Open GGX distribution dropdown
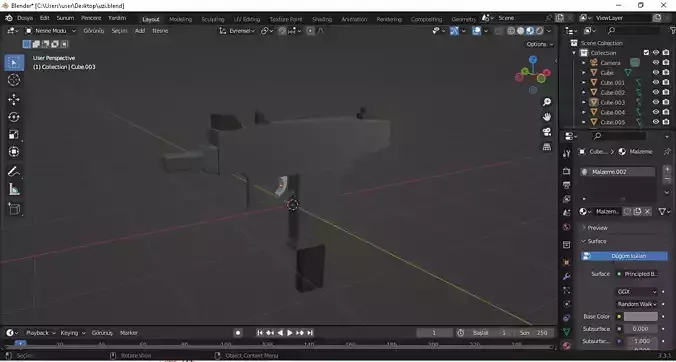The image size is (676, 362). point(637,292)
